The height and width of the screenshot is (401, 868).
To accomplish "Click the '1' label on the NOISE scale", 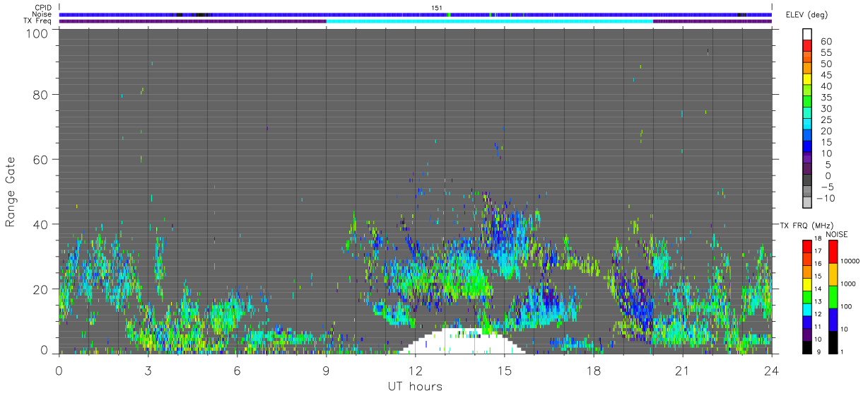I will [842, 351].
